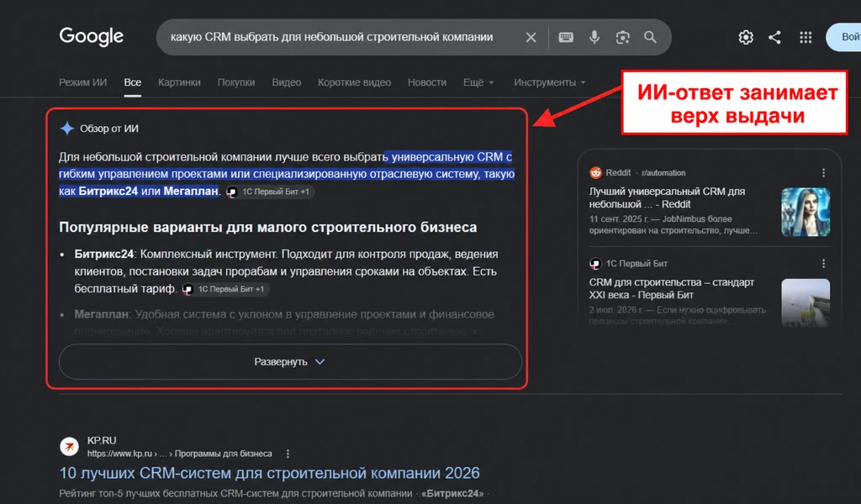
Task: Open KP.RU result options three dots
Action: [x=288, y=454]
